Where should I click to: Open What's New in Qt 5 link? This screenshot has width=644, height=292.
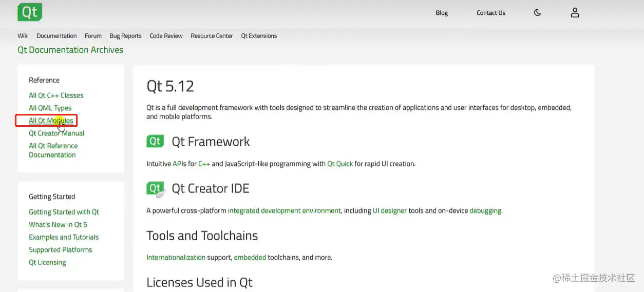(58, 225)
